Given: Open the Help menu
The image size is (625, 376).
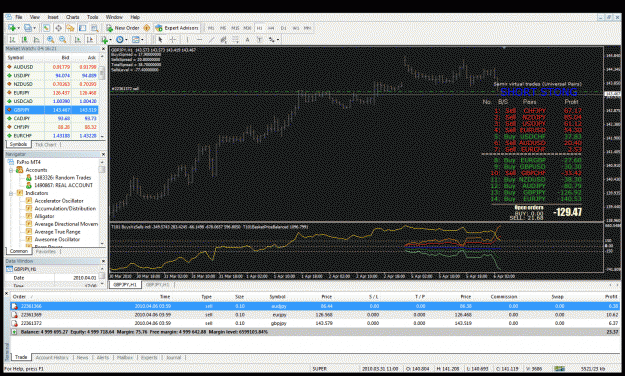Looking at the screenshot, I should coord(135,17).
